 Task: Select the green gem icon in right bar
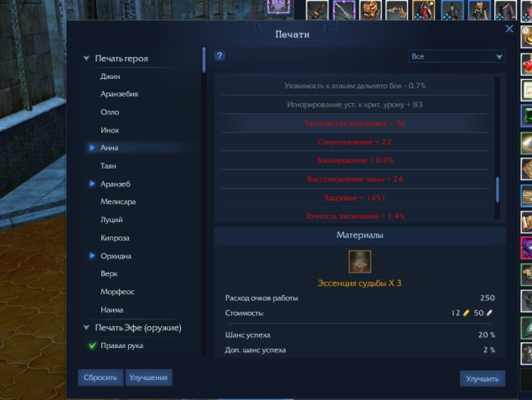[x=527, y=117]
